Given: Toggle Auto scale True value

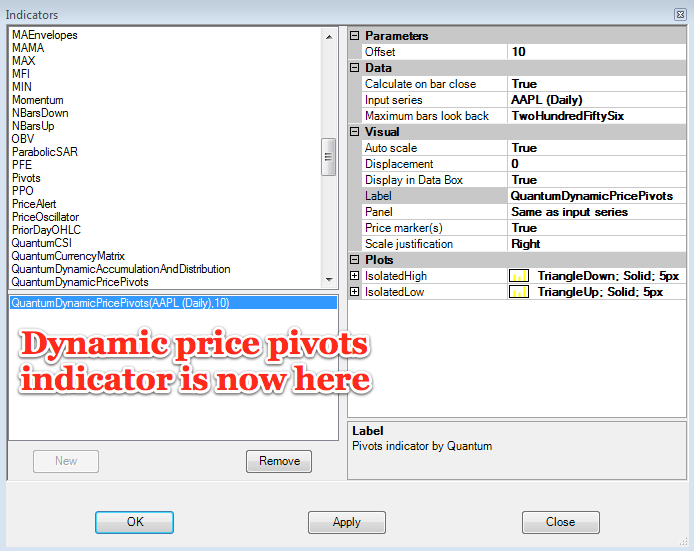Looking at the screenshot, I should tap(597, 148).
